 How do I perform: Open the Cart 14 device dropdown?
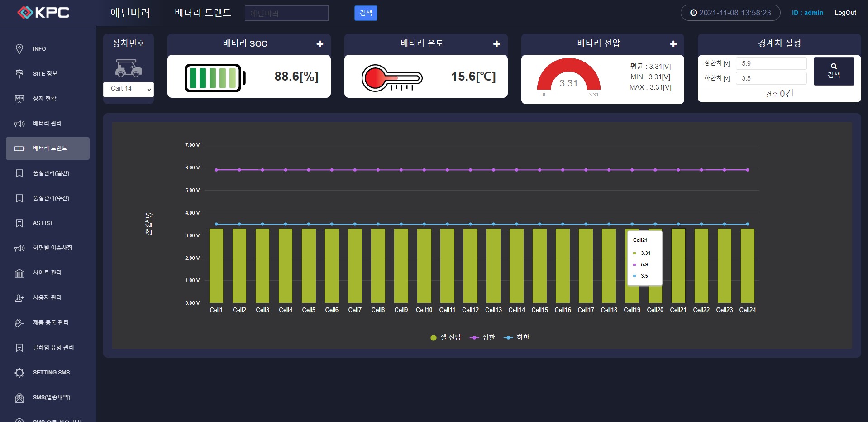click(129, 89)
